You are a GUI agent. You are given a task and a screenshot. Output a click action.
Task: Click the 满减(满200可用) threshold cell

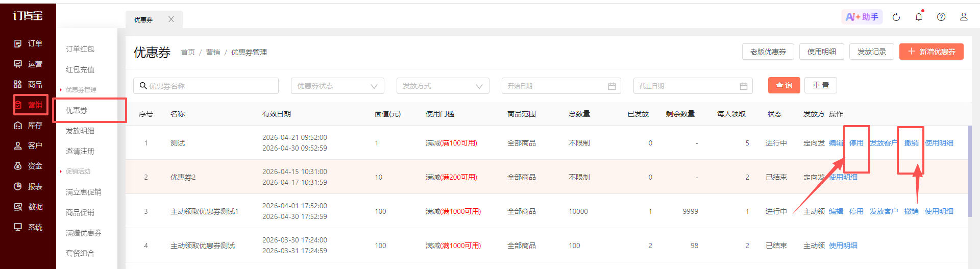point(451,177)
